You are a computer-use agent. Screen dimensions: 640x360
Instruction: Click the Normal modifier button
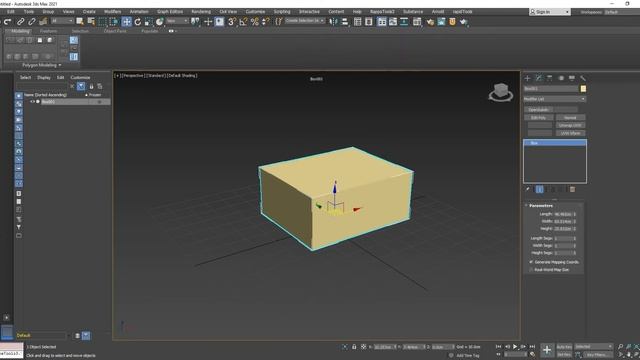pyautogui.click(x=570, y=118)
